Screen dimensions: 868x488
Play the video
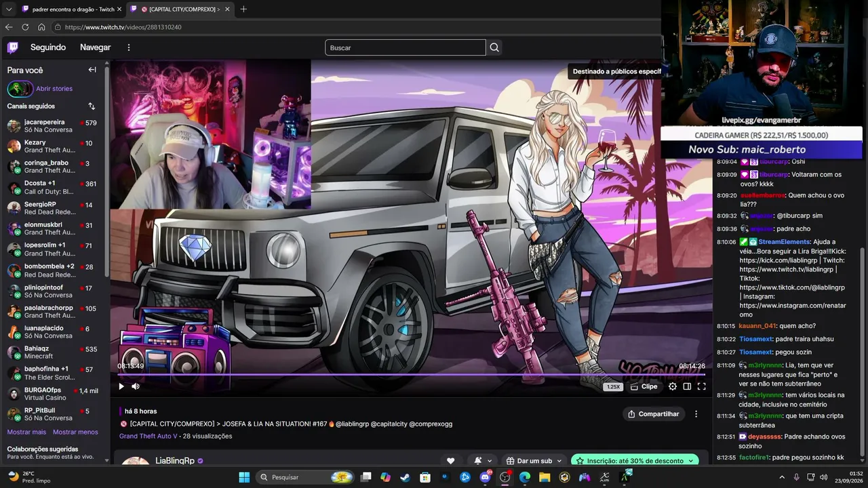click(x=121, y=386)
